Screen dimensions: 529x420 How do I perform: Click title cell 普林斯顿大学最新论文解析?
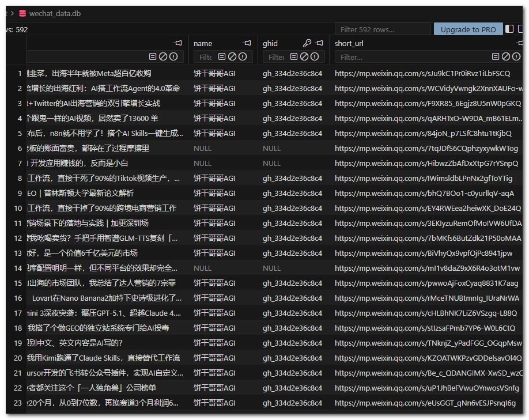(80, 193)
